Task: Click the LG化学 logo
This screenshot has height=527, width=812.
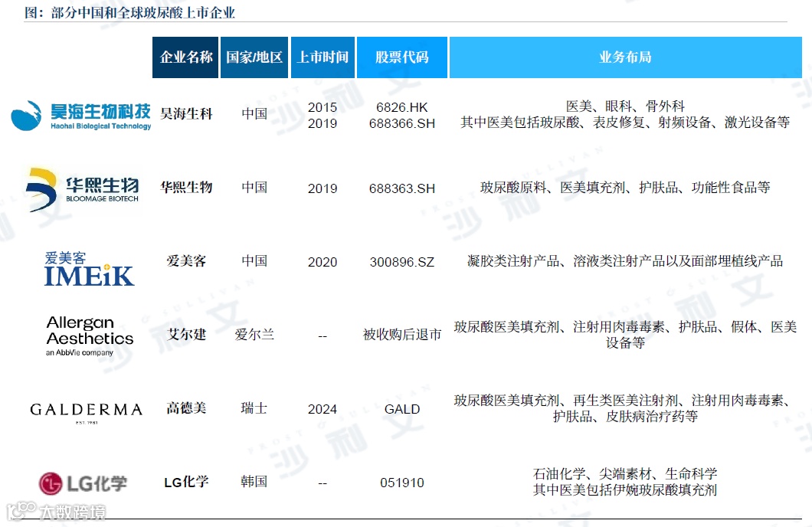Action: click(83, 483)
